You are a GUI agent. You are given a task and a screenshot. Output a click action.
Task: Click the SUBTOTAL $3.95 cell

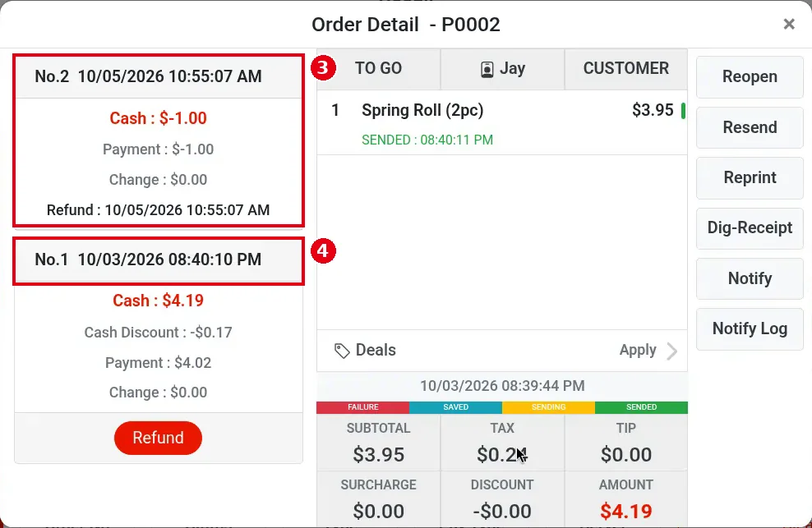coord(379,443)
